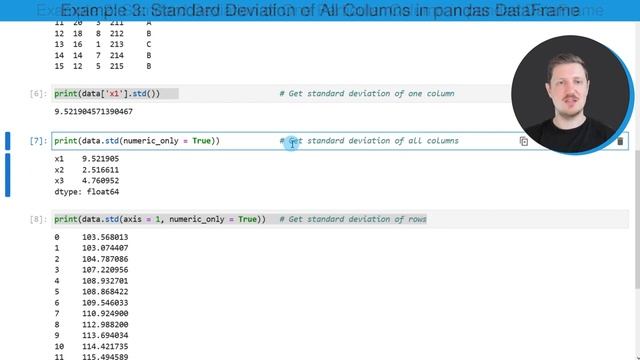Click the presenter webcam video circle

click(x=571, y=94)
